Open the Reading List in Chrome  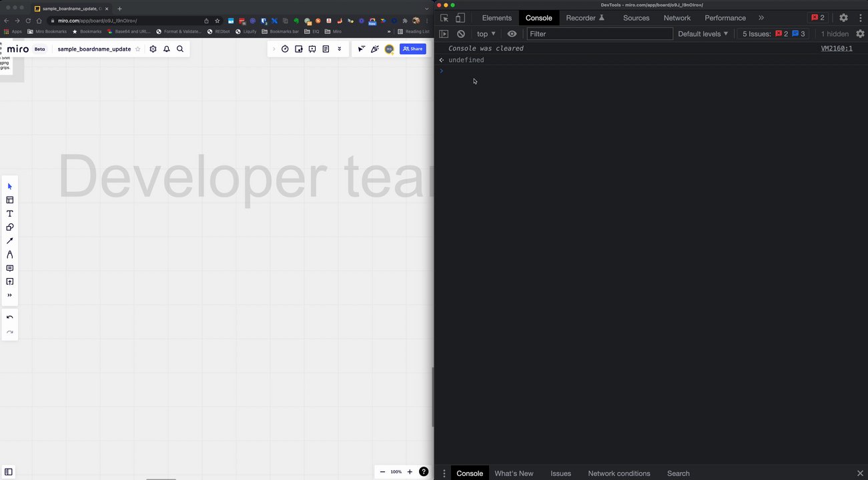414,31
